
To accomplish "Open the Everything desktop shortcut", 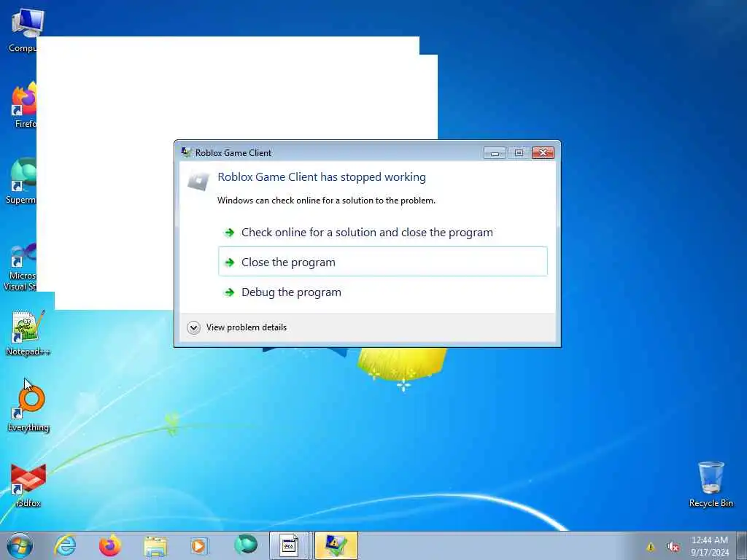I will click(28, 407).
